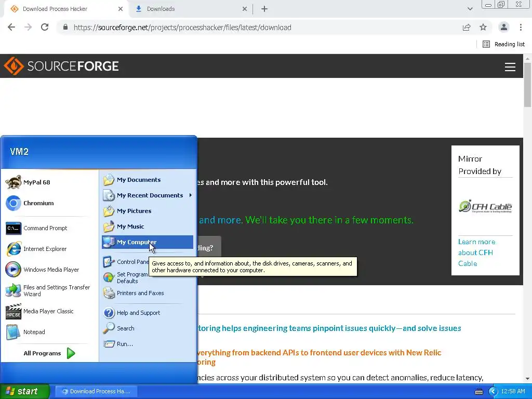Show hidden tray icons chevron
The image size is (532, 399).
(x=493, y=392)
